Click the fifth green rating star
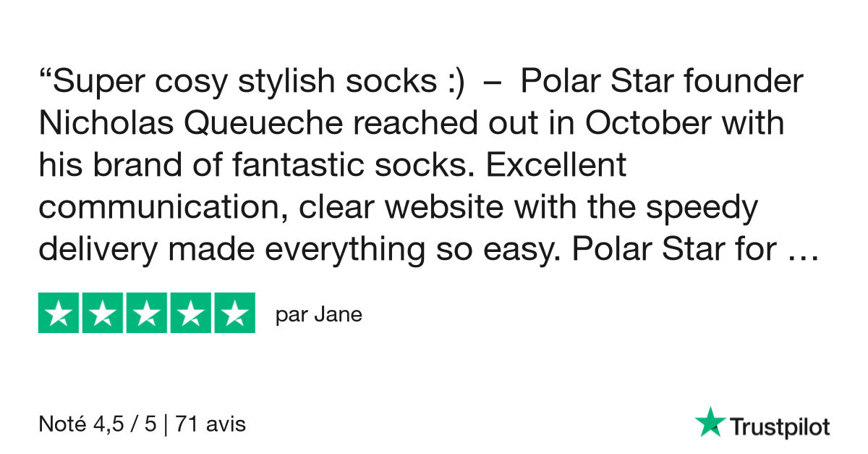Viewport: 868px width, 454px height. (x=235, y=313)
